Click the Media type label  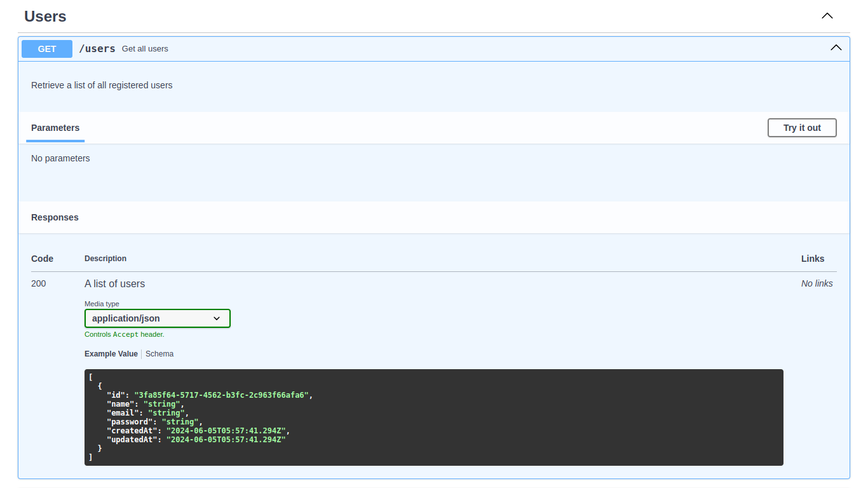tap(102, 304)
